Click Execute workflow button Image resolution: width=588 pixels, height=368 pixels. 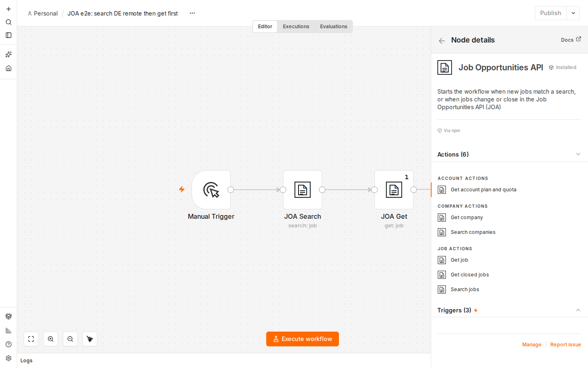(303, 339)
